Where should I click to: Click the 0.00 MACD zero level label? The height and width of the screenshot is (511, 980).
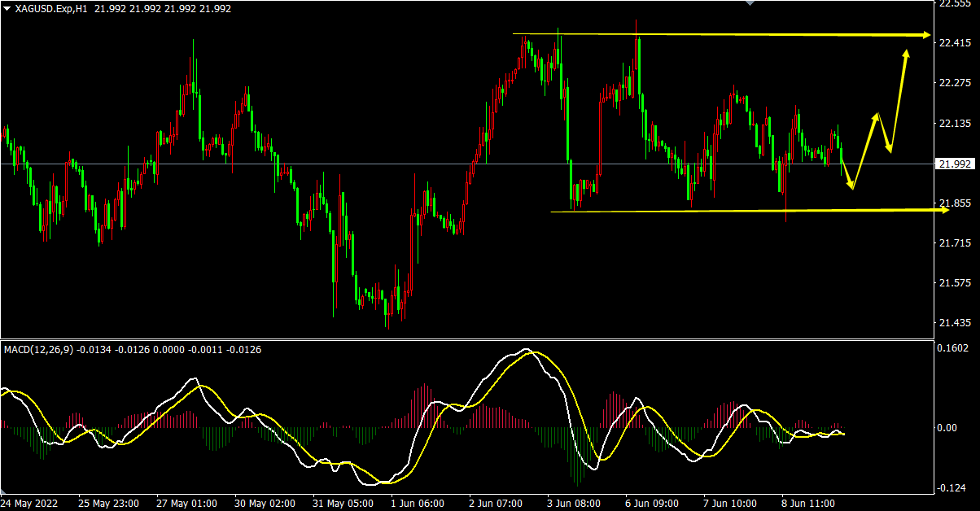coord(951,428)
